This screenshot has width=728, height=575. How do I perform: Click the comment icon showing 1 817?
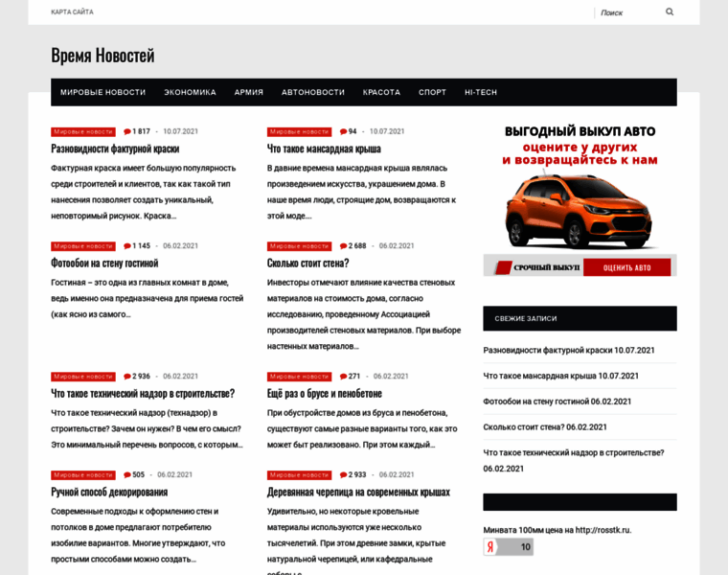point(127,131)
